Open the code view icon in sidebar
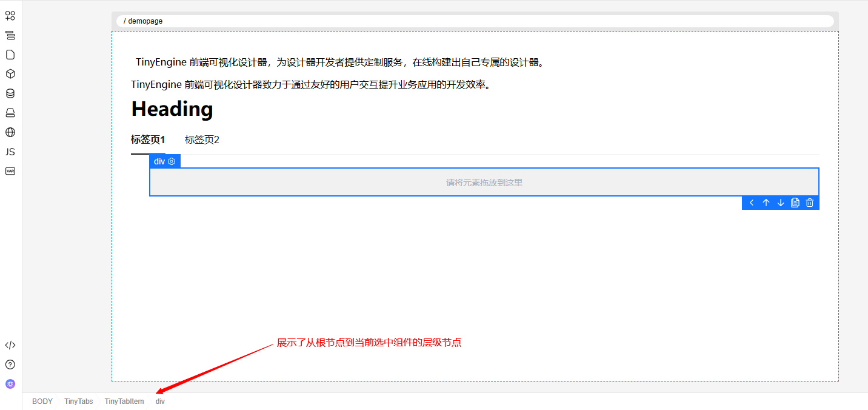 (10, 345)
